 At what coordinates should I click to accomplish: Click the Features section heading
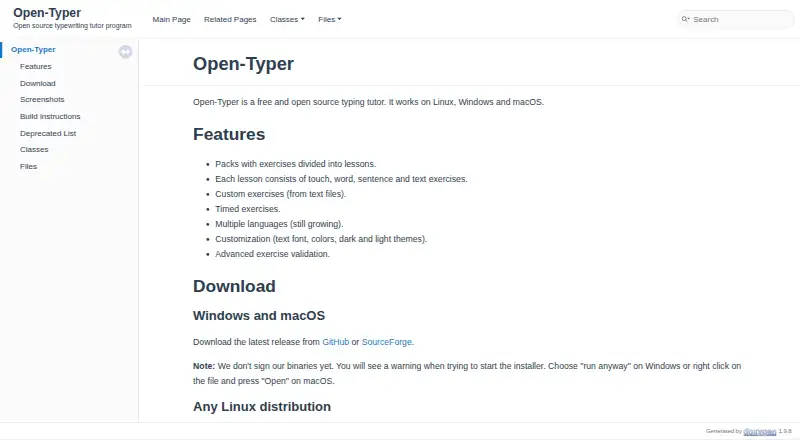[229, 134]
